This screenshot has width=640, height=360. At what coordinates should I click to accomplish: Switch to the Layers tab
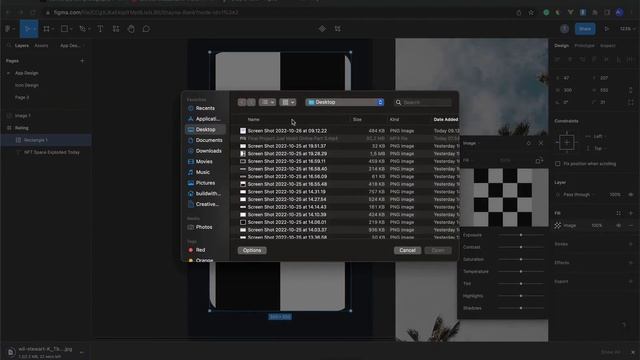(x=22, y=46)
